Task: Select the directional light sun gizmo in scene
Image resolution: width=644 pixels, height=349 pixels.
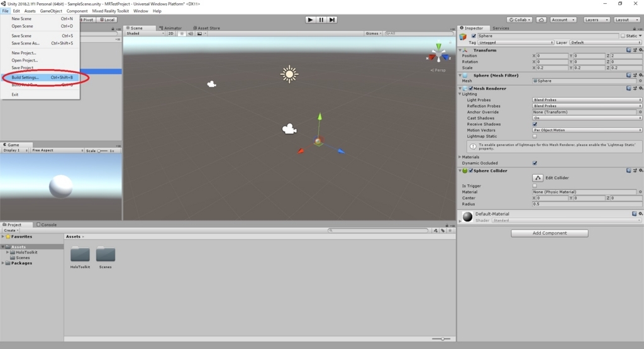Action: (x=289, y=74)
